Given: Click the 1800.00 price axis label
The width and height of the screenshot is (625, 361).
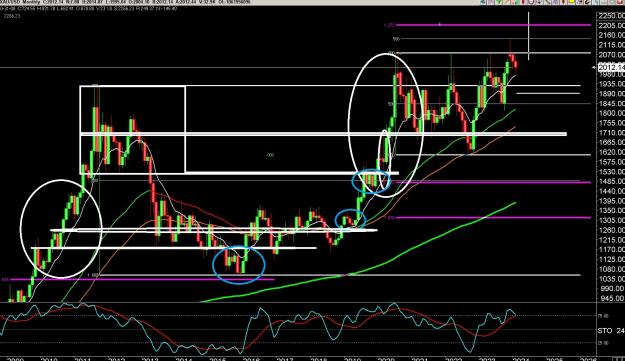Looking at the screenshot, I should point(611,113).
